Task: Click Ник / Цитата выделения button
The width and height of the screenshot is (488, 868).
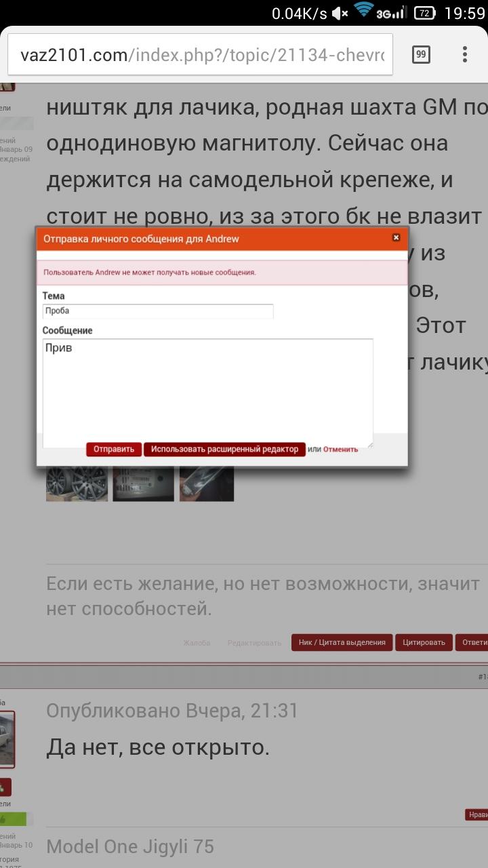Action: [x=342, y=642]
